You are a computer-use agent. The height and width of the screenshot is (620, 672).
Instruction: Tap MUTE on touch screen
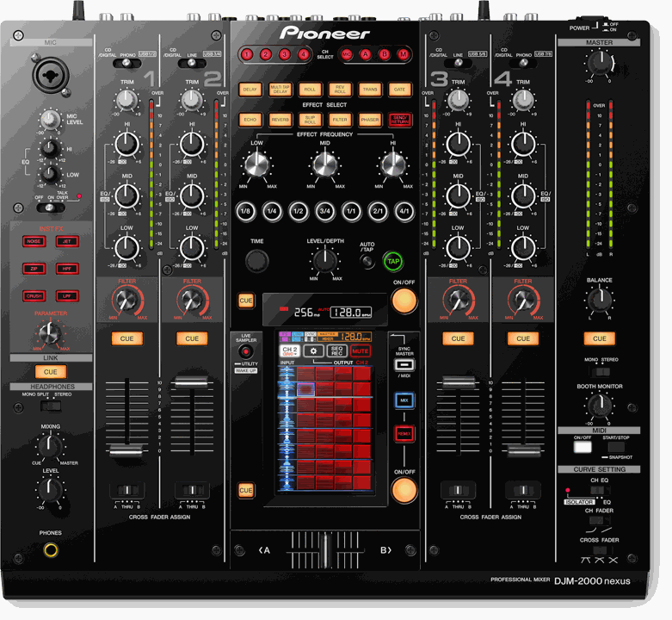click(360, 351)
